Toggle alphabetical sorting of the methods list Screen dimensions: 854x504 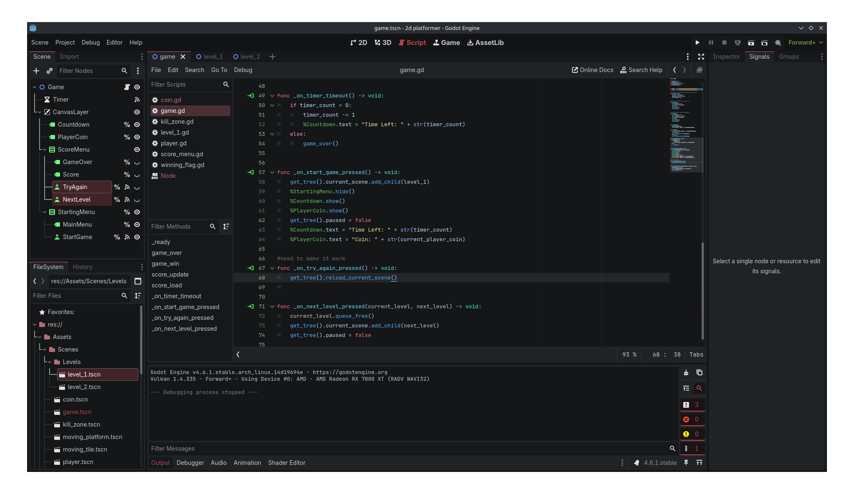(x=226, y=227)
